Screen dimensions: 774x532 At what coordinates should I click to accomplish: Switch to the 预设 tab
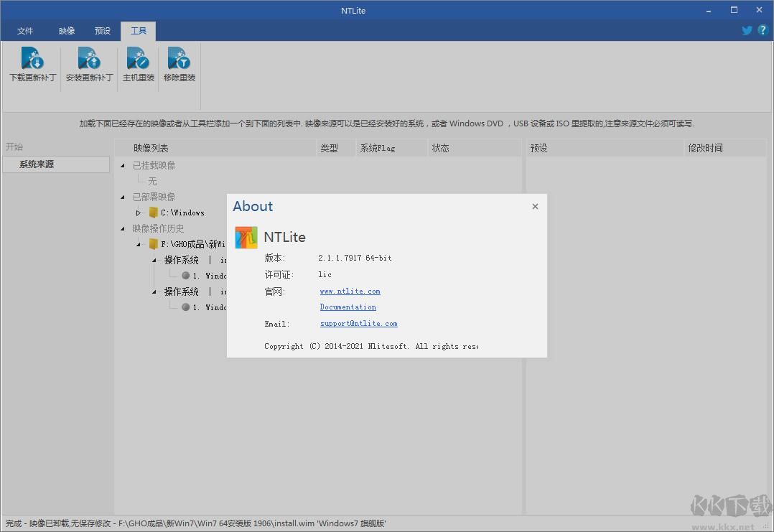[103, 31]
